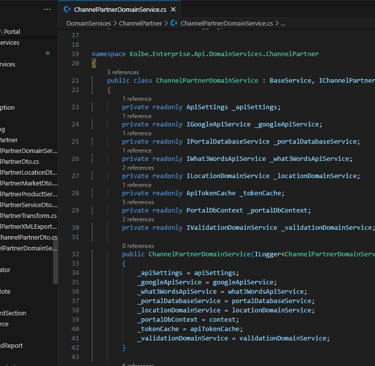The height and width of the screenshot is (366, 375).
Task: Select the ChannelPartnerDomainService.cs editor tab
Action: tap(120, 9)
